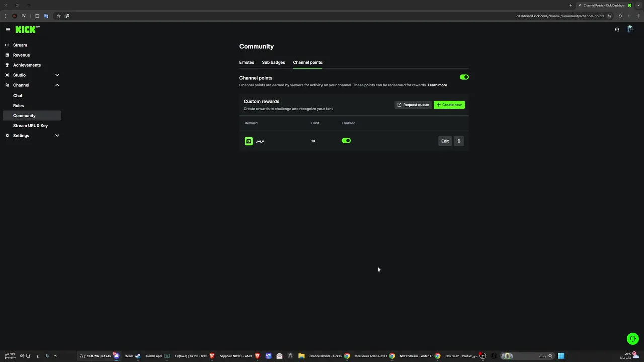Toggle the enabled switch for the 10-cost reward
The width and height of the screenshot is (644, 362).
(346, 141)
